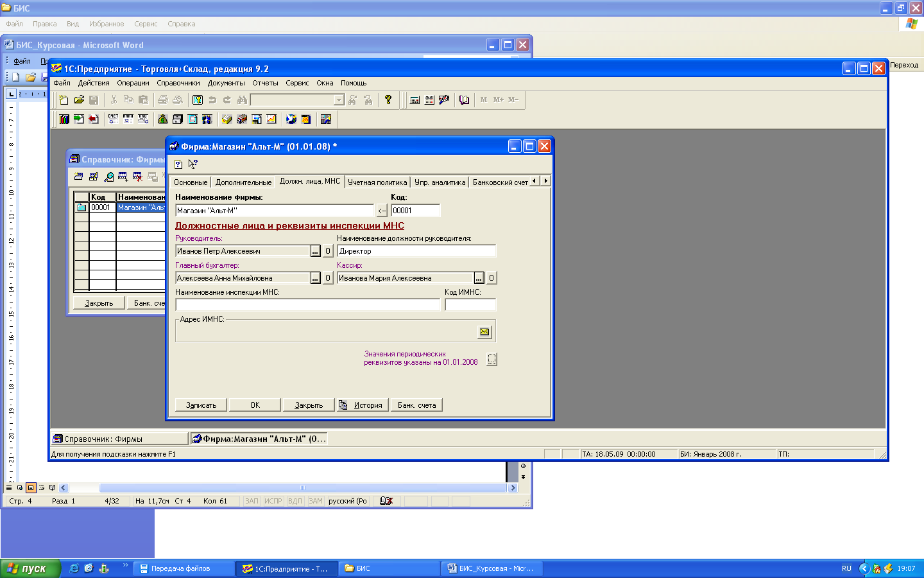Open the Документы menu in 1C
924x578 pixels.
pos(226,83)
